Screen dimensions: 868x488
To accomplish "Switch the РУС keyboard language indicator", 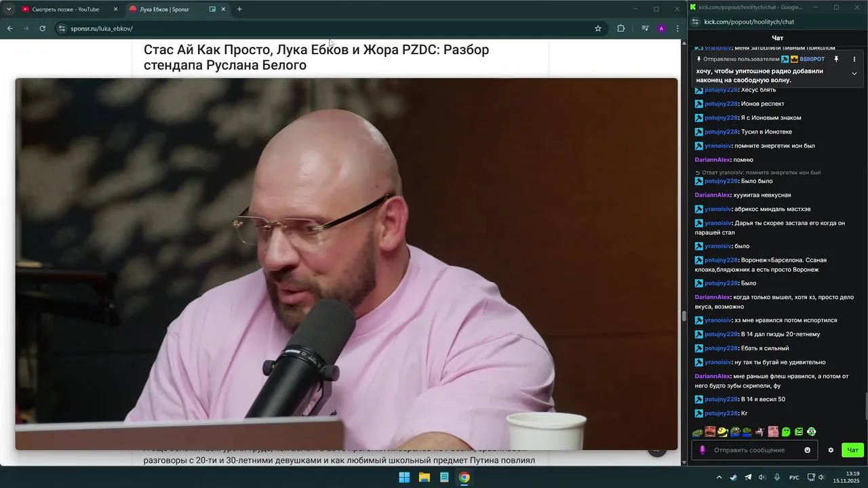I will [793, 478].
